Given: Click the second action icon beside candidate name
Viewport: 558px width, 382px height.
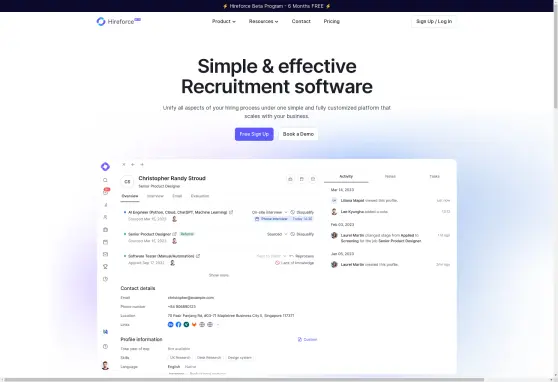Looking at the screenshot, I should [x=301, y=179].
